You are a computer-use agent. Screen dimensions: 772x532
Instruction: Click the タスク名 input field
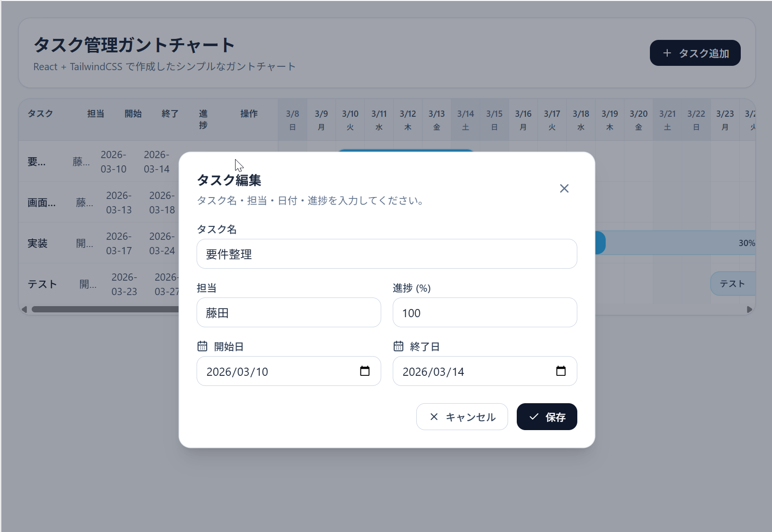387,254
